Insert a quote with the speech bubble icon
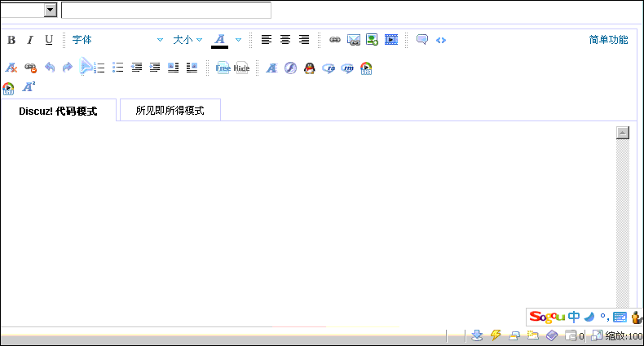This screenshot has height=346, width=644. [x=422, y=40]
